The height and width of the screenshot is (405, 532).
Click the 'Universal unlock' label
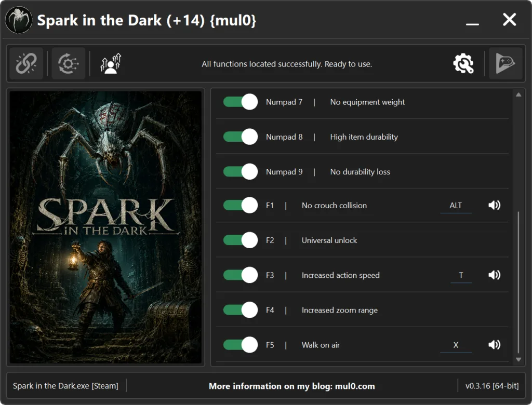pos(329,240)
